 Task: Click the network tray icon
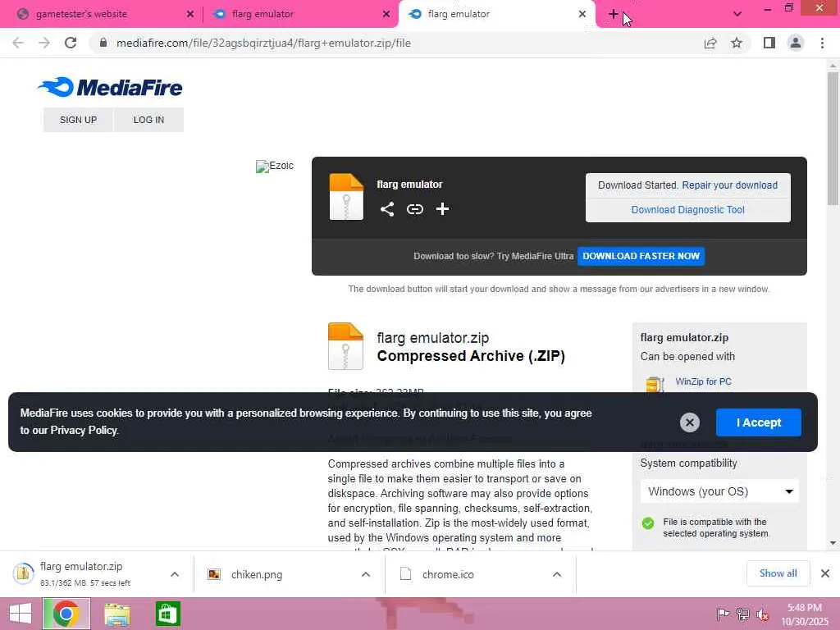click(742, 614)
